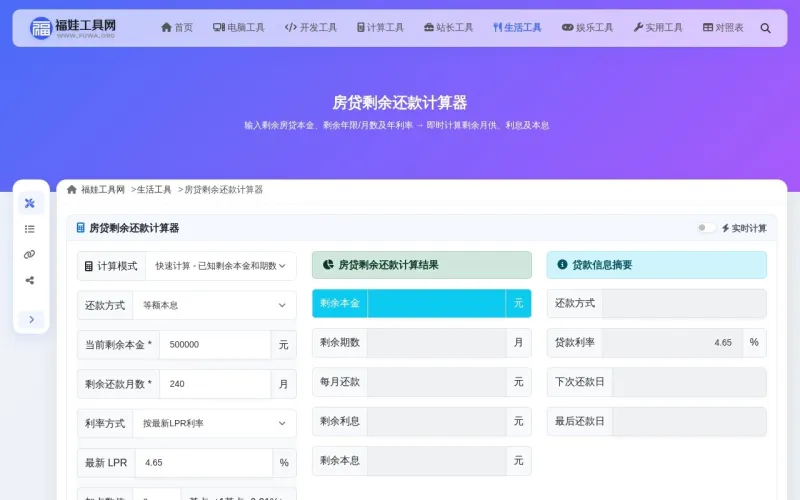
Task: Click the share icon in left sidebar
Action: pyautogui.click(x=30, y=280)
